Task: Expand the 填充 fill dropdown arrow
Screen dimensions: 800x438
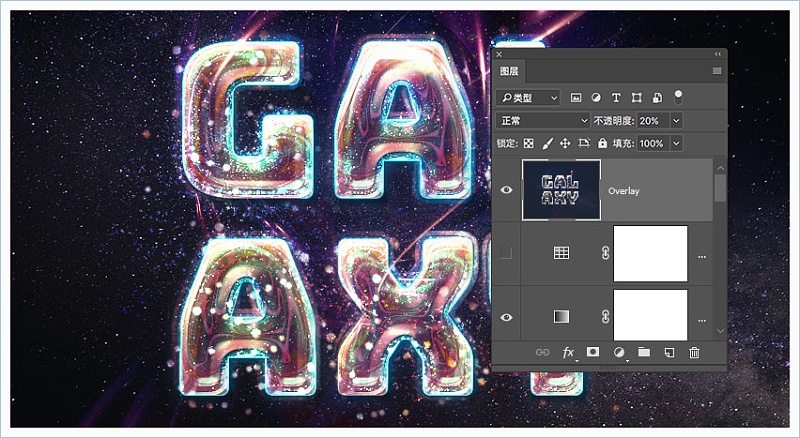Action: tap(676, 143)
